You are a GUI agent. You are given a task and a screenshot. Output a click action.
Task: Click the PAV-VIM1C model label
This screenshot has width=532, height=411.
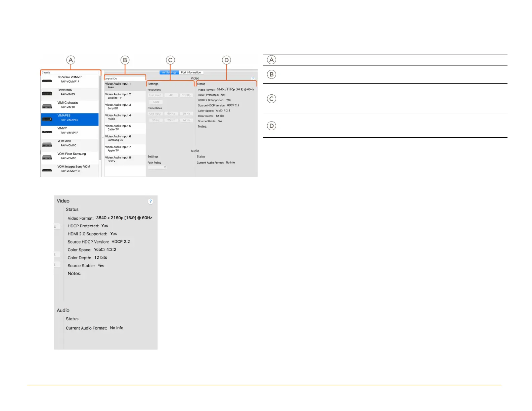(x=68, y=107)
